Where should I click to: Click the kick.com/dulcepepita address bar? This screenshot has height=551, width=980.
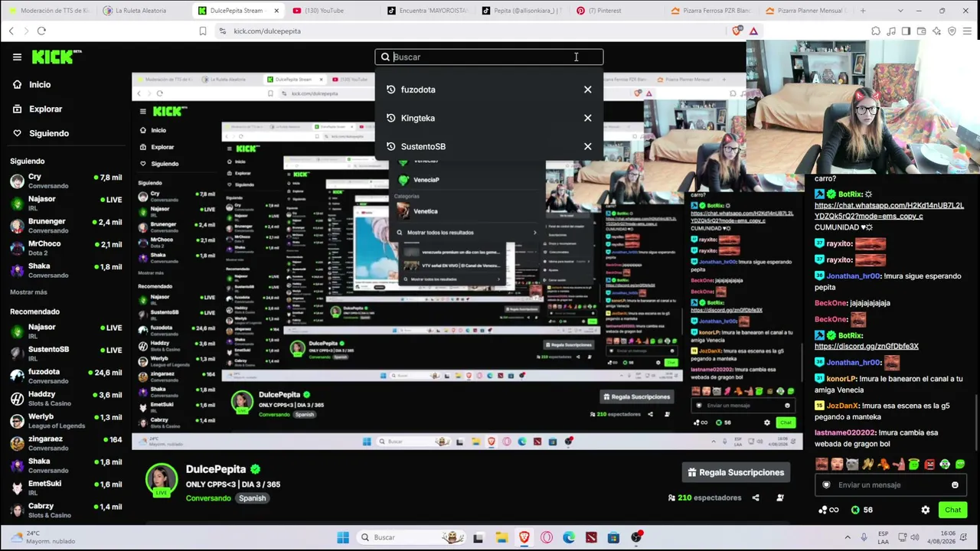click(267, 31)
